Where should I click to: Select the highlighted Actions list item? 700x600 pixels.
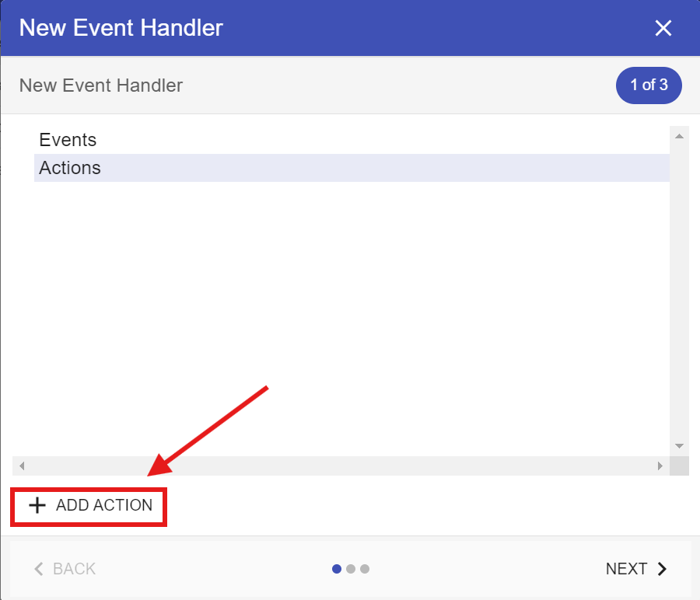(70, 168)
